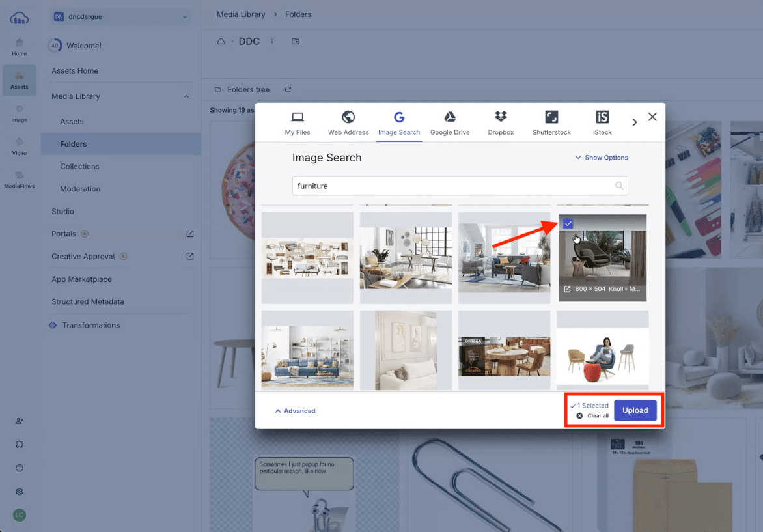
Task: Select the blue sofa shelves thumbnail
Action: 307,350
